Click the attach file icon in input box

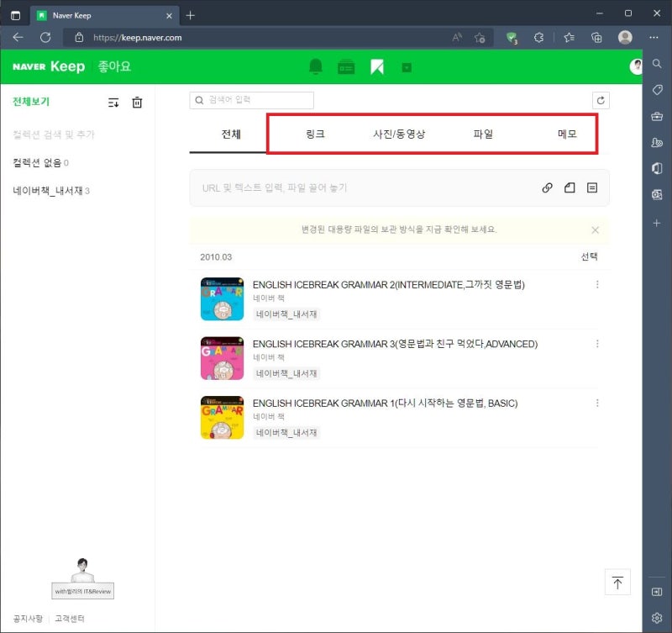tap(570, 187)
